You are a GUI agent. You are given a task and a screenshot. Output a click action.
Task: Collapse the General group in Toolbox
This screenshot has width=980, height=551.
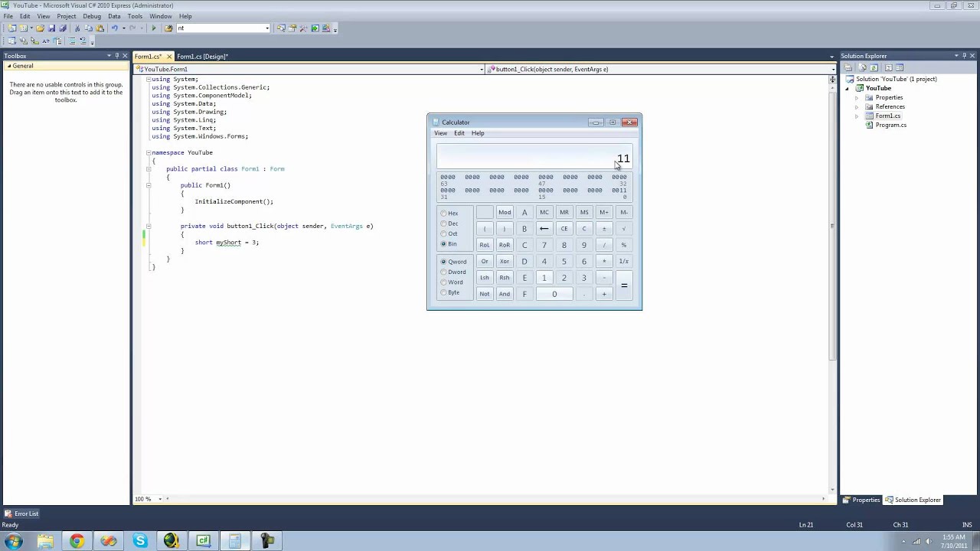(x=10, y=66)
